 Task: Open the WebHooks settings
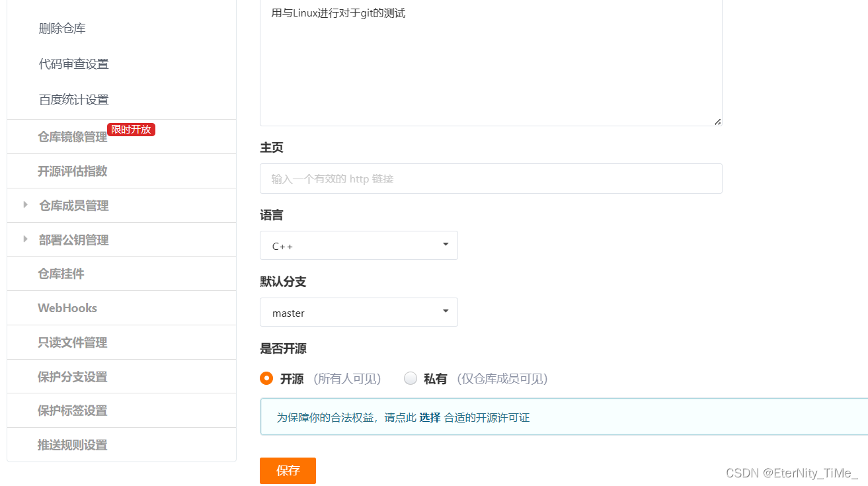pyautogui.click(x=67, y=308)
